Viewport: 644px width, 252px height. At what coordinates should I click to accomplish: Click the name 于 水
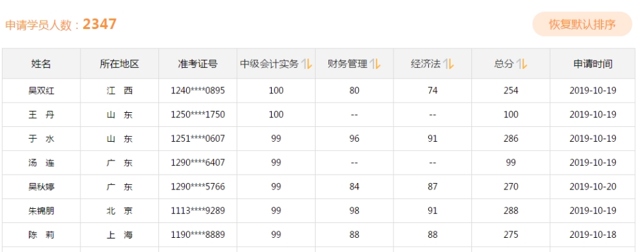point(41,139)
